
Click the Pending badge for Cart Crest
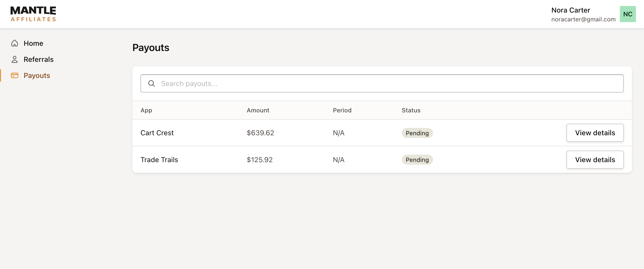click(x=417, y=133)
